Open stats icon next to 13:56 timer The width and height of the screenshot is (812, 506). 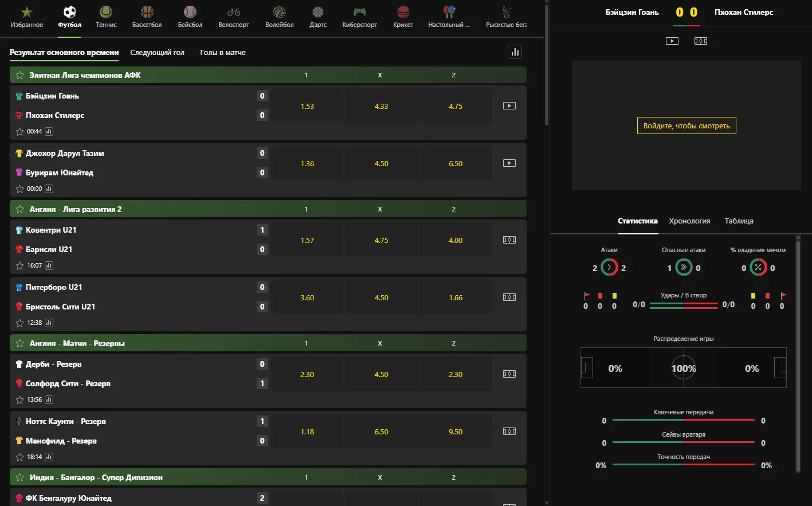coord(49,399)
